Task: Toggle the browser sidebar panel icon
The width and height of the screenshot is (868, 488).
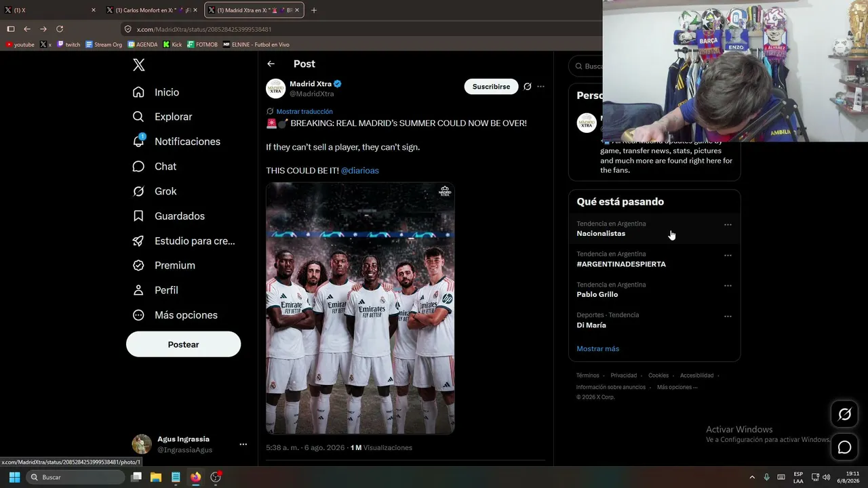Action: [11, 29]
